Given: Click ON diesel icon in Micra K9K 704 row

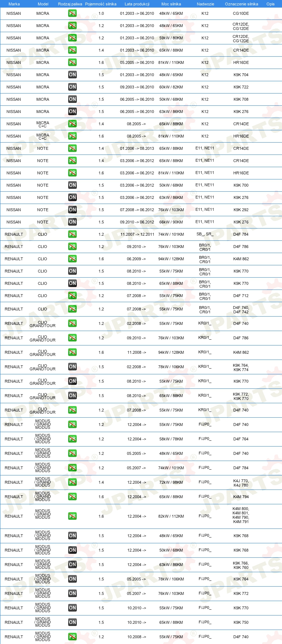Looking at the screenshot, I should (x=72, y=75).
